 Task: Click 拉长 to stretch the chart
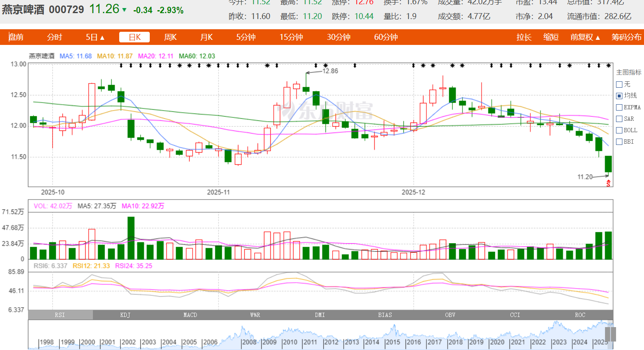pyautogui.click(x=524, y=37)
